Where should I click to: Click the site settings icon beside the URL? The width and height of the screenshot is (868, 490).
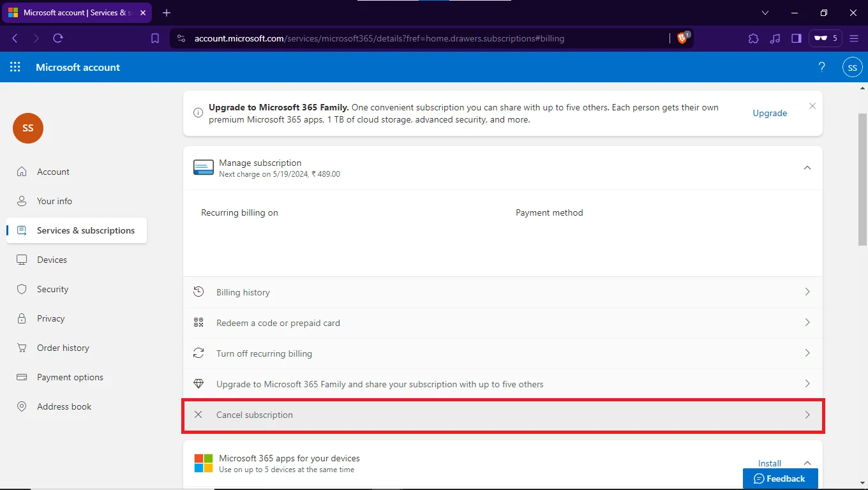click(182, 38)
